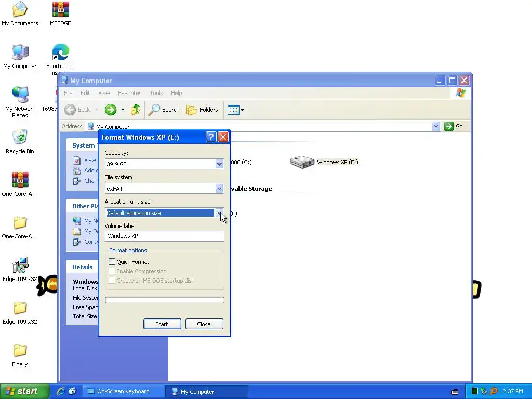Open the Windows Start menu
The width and height of the screenshot is (532, 399).
pos(24,392)
